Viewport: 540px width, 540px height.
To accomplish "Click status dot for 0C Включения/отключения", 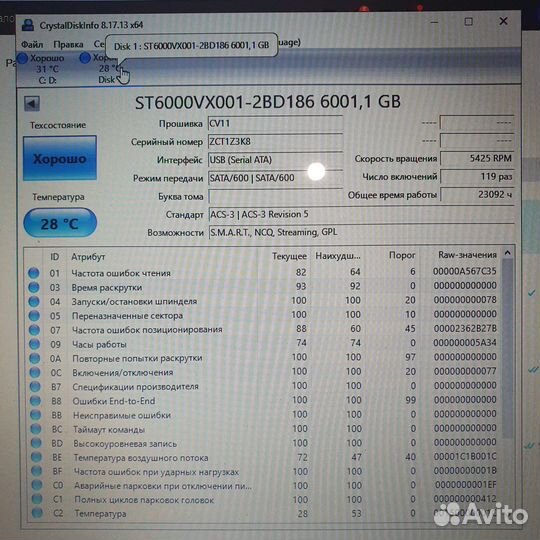I will click(35, 373).
